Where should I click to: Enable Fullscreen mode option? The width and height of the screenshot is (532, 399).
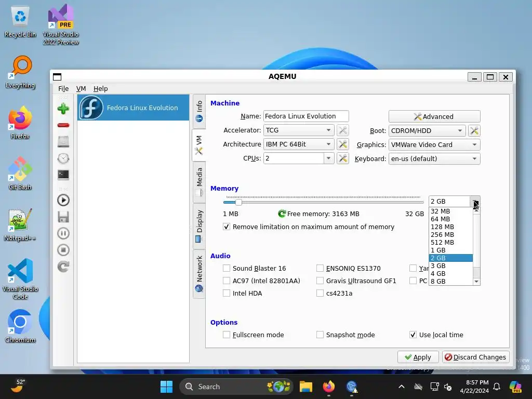tap(227, 335)
